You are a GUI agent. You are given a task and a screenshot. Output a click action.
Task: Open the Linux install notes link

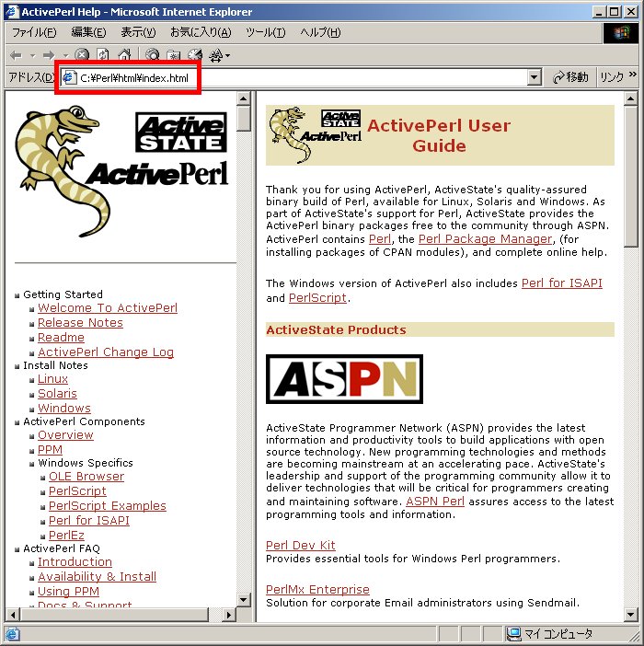coord(52,378)
